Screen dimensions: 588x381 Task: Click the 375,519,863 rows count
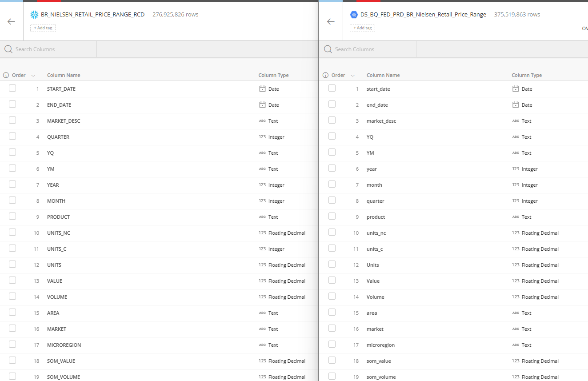pyautogui.click(x=517, y=14)
